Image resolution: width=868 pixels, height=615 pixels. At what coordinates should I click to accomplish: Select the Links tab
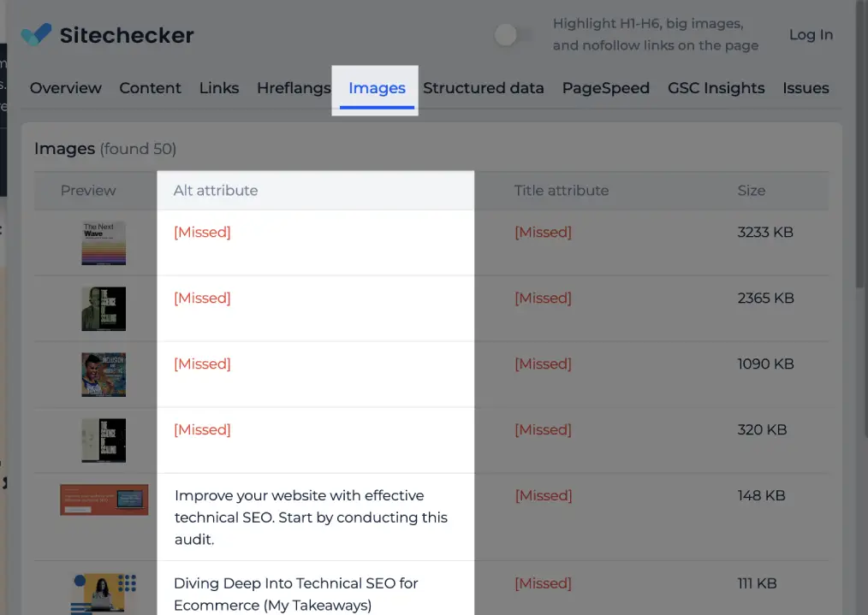pyautogui.click(x=219, y=88)
